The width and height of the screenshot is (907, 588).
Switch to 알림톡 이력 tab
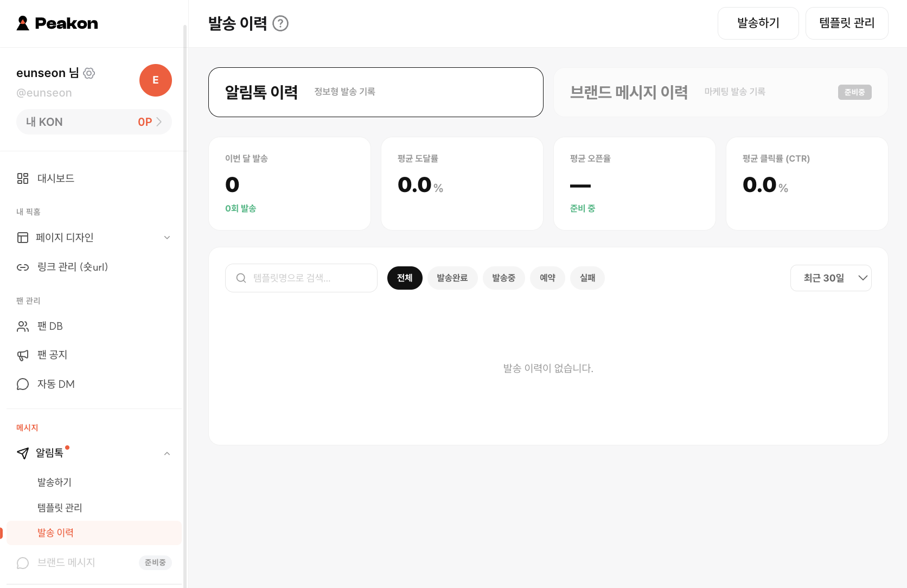(x=376, y=92)
